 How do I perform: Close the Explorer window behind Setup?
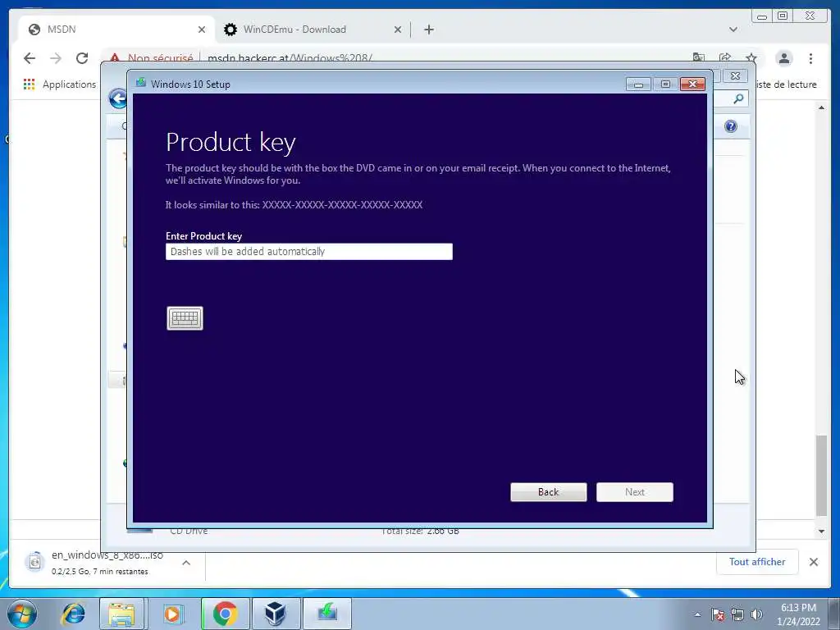[x=735, y=76]
